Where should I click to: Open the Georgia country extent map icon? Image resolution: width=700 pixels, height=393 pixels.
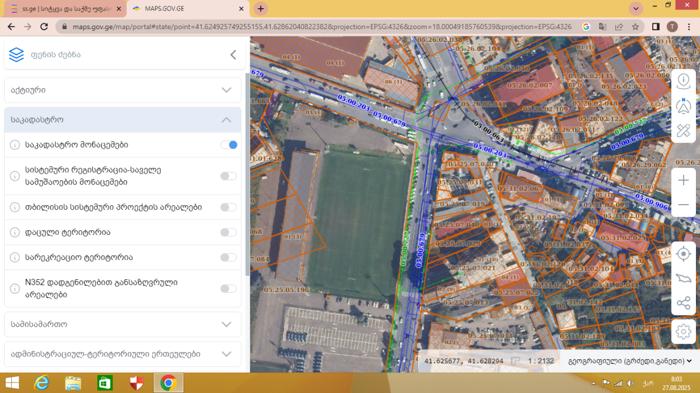(x=683, y=279)
